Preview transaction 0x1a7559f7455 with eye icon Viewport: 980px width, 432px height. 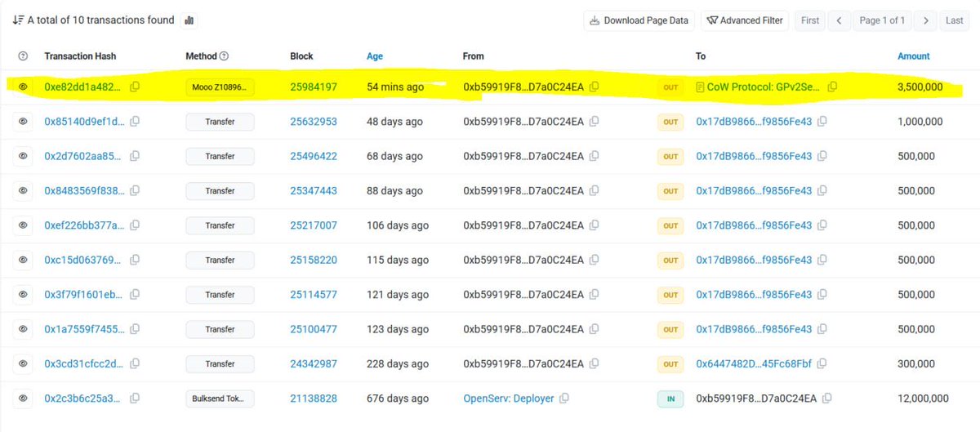coord(23,329)
